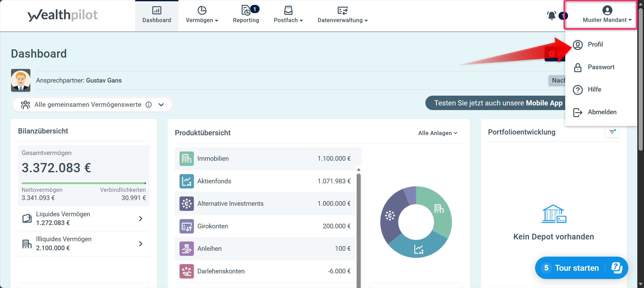Open the Reporting tab
Screen dimensions: 644x288
(x=246, y=15)
